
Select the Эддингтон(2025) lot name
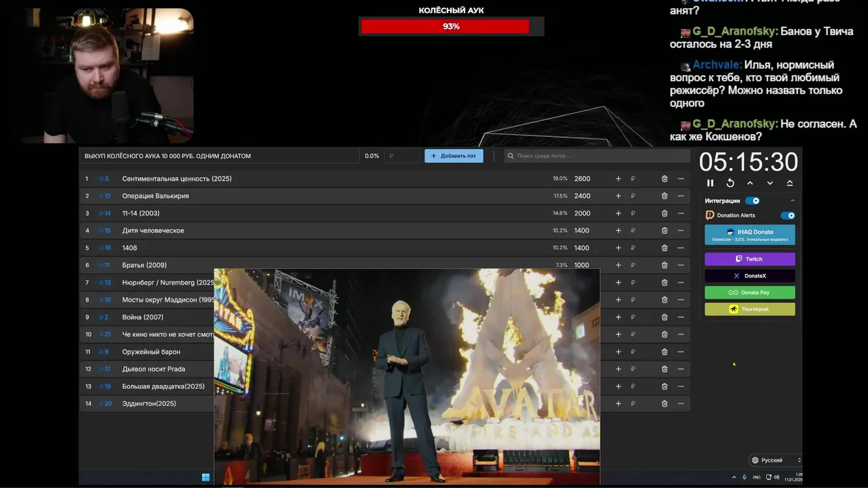tap(149, 403)
